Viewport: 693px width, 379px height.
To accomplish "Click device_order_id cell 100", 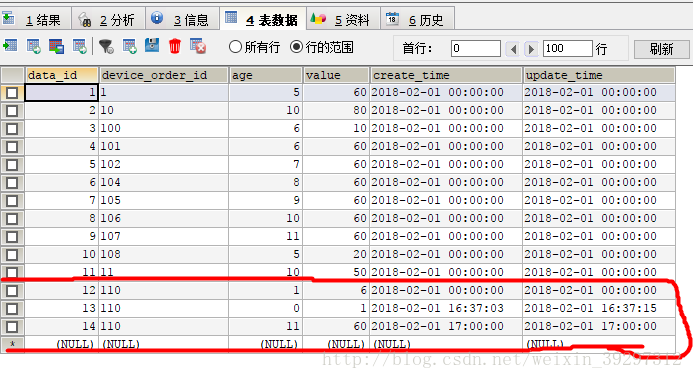I will pyautogui.click(x=164, y=129).
